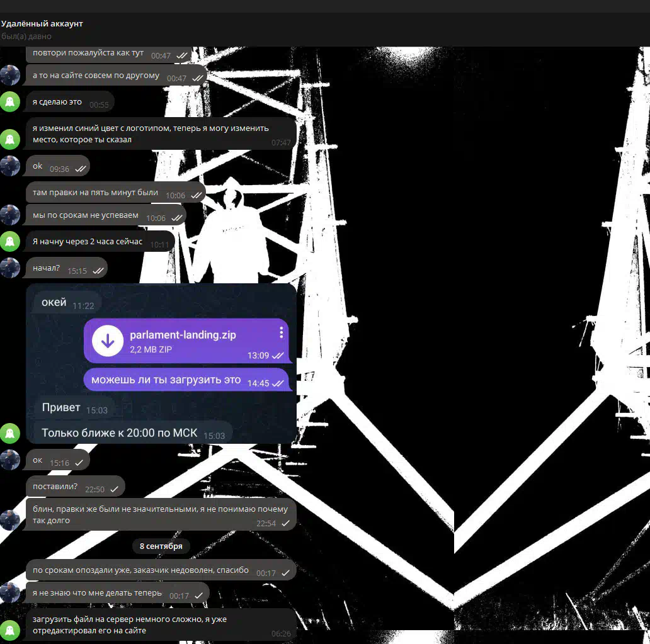Click green avatar beside "я изменил синий цвет" message

10,139
